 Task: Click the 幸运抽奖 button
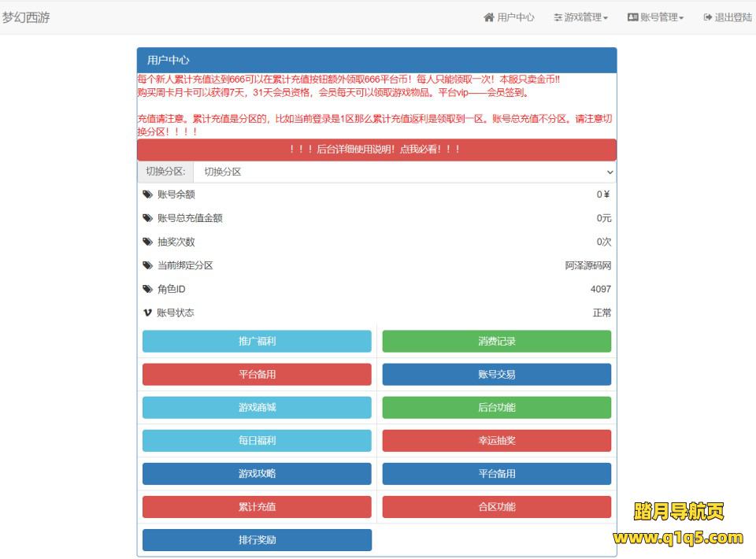(x=496, y=441)
